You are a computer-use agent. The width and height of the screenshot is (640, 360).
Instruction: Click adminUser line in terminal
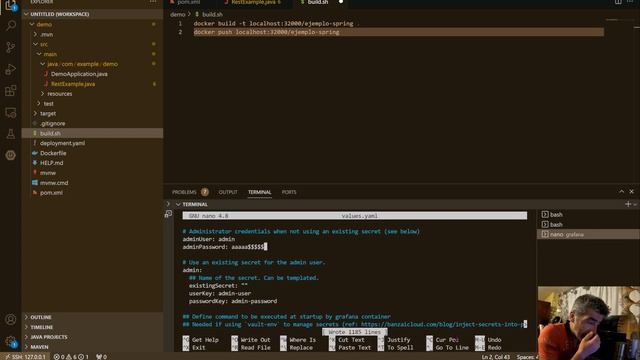point(209,239)
